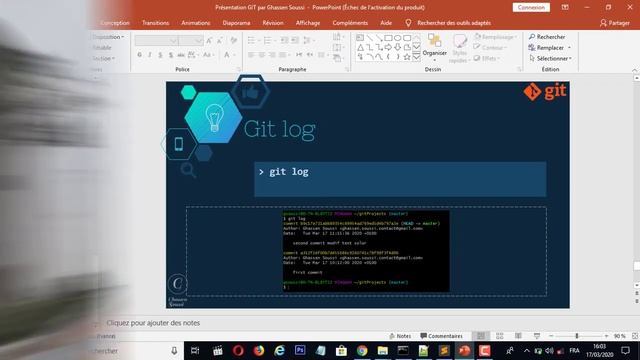Toggle strikethrough (abc) formatting

tap(181, 55)
